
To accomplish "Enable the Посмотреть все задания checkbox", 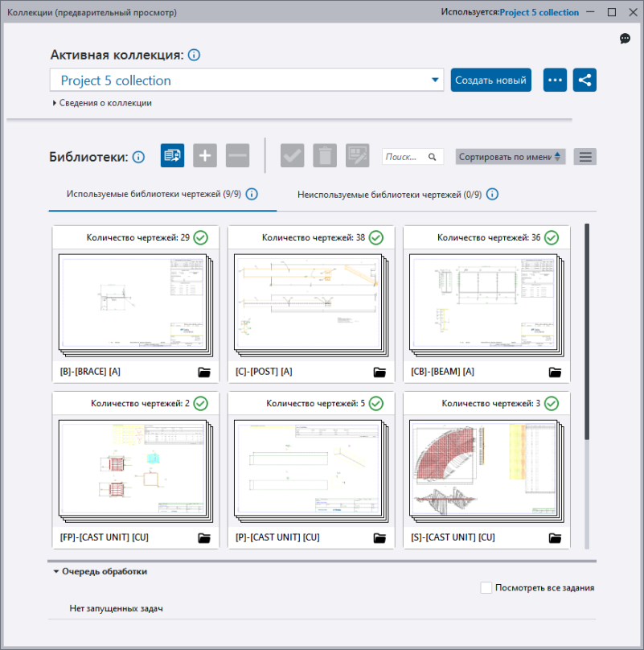I will click(486, 587).
